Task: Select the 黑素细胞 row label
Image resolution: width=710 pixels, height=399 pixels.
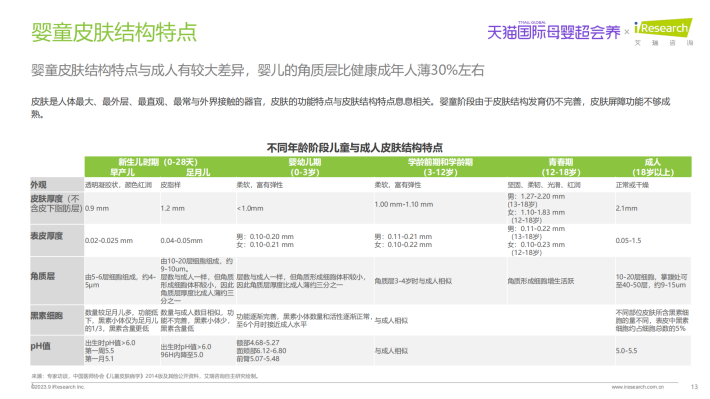Action: point(47,316)
